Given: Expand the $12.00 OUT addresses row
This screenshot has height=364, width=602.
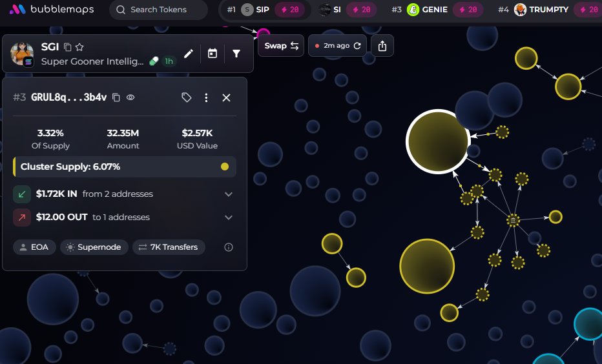Looking at the screenshot, I should click(125, 217).
